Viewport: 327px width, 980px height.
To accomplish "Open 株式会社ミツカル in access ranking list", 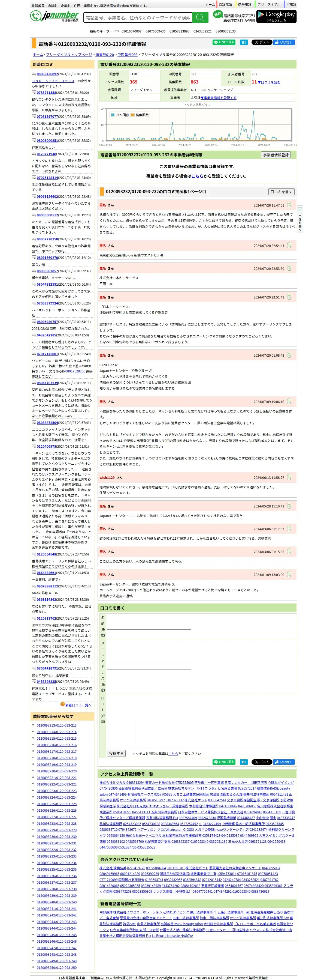I will point(113,782).
